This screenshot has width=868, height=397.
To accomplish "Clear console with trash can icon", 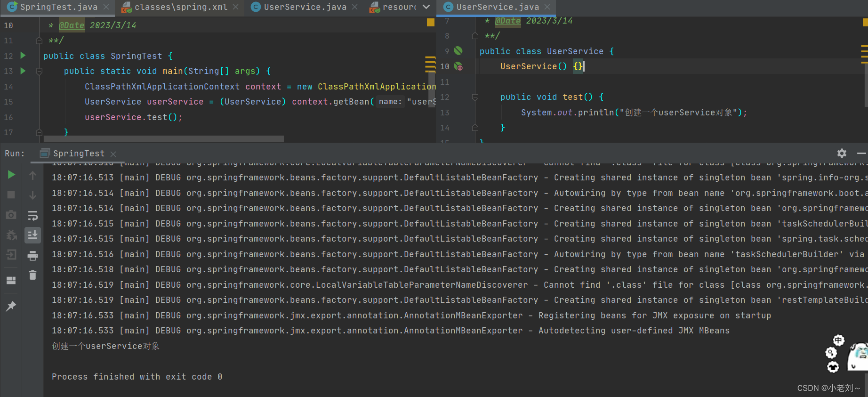I will tap(32, 275).
